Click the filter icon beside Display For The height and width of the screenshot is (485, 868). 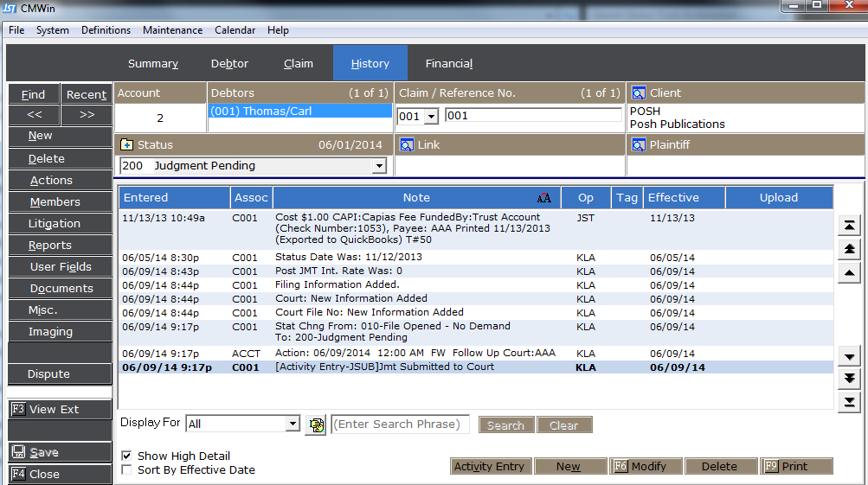pyautogui.click(x=316, y=424)
